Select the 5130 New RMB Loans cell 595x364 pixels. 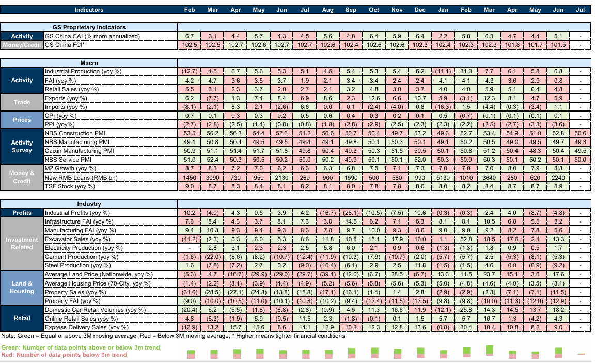(443, 177)
